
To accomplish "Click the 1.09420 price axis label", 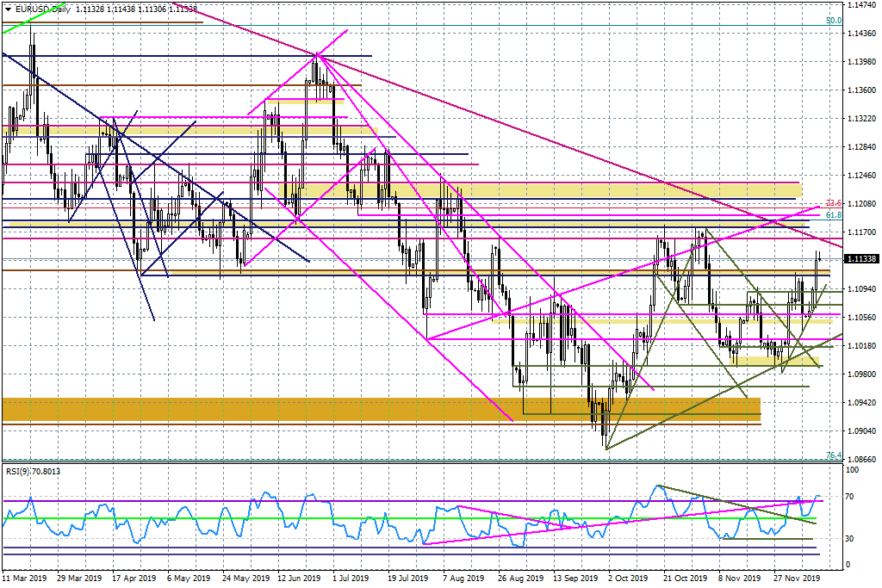I will pos(861,403).
